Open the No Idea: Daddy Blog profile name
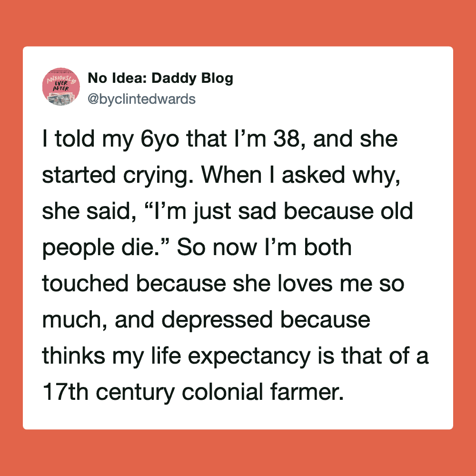The width and height of the screenshot is (476, 476). 160,78
